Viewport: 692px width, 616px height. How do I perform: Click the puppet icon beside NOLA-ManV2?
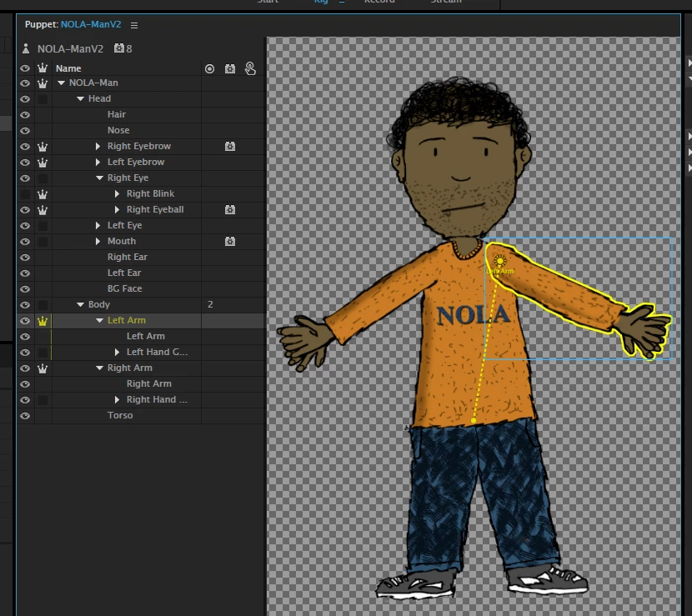pos(26,48)
